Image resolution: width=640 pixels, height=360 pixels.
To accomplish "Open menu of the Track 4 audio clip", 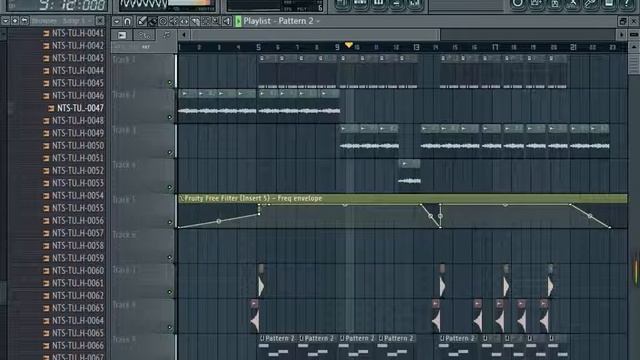I will (x=404, y=164).
